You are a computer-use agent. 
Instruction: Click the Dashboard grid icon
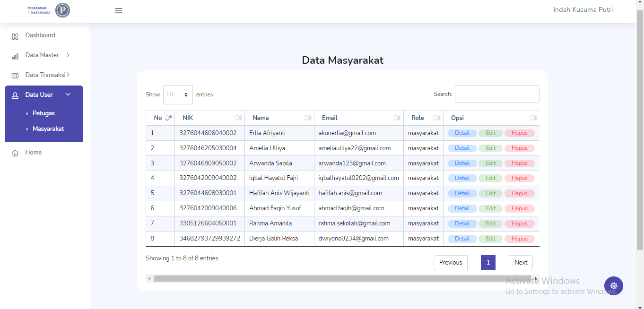point(15,36)
